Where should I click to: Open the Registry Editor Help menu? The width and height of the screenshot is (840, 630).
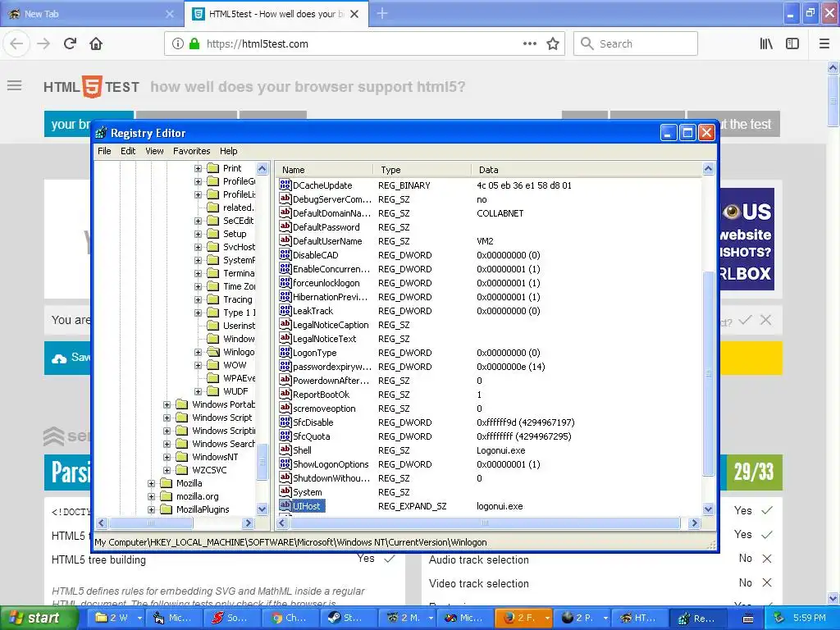click(x=228, y=151)
